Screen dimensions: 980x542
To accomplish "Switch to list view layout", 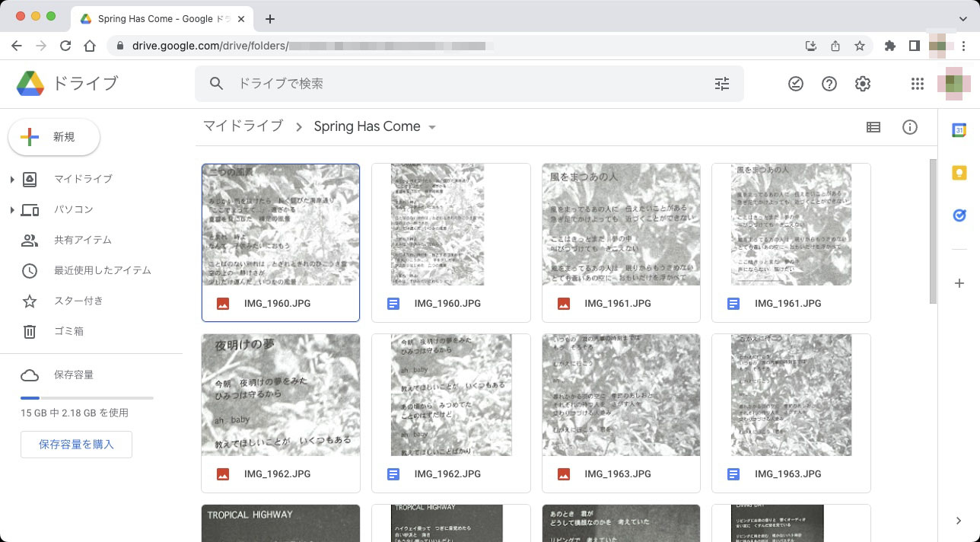I will [873, 127].
